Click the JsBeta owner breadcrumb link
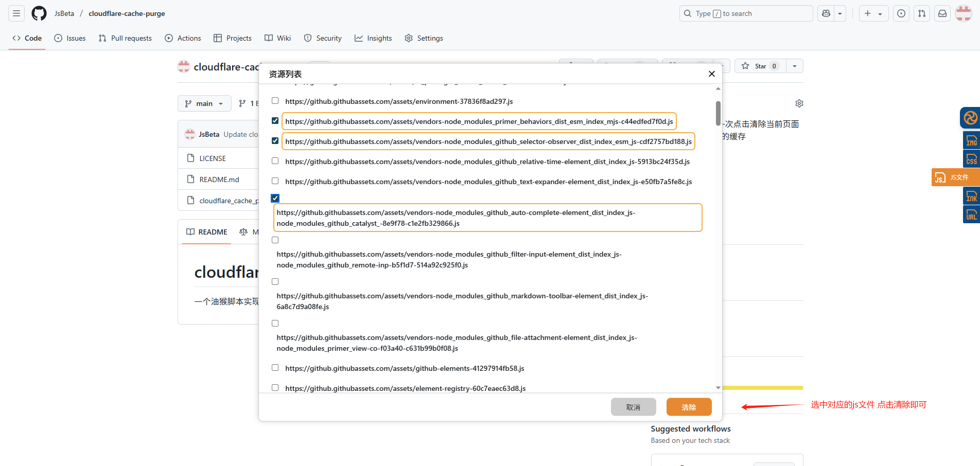Screen dimensions: 980x466 (x=64, y=13)
